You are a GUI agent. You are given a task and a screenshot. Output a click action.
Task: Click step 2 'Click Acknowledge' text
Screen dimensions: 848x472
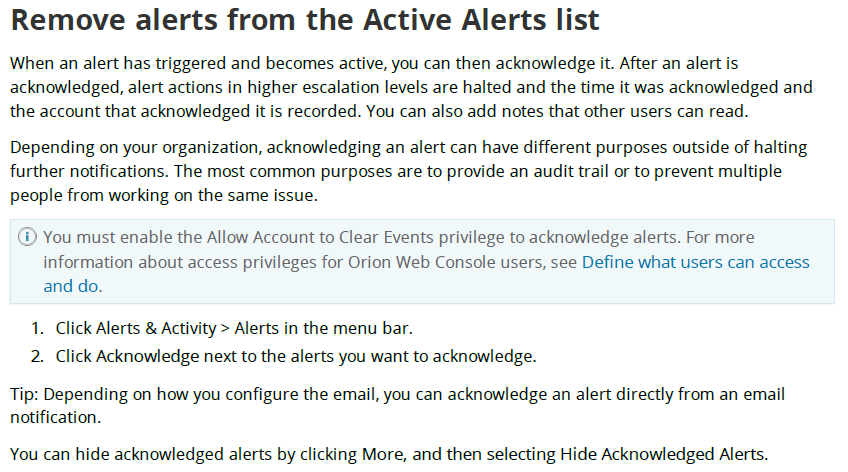click(128, 356)
